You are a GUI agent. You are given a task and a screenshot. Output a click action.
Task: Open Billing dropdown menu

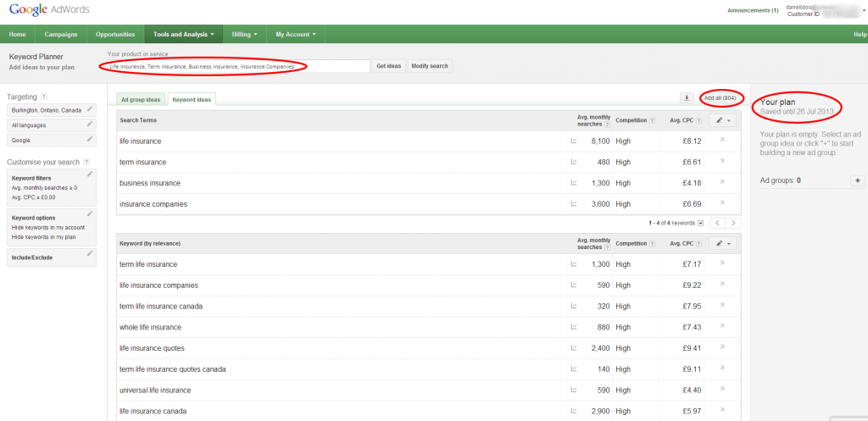245,34
